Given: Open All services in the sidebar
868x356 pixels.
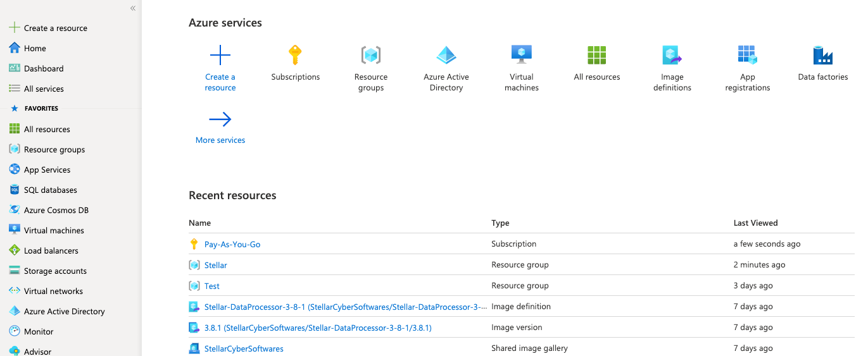Looking at the screenshot, I should coord(44,89).
